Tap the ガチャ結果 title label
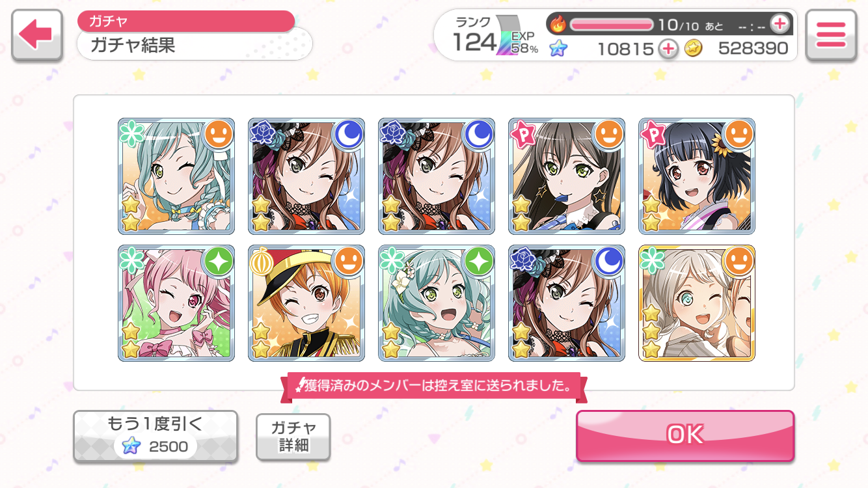The image size is (868, 488). (133, 46)
